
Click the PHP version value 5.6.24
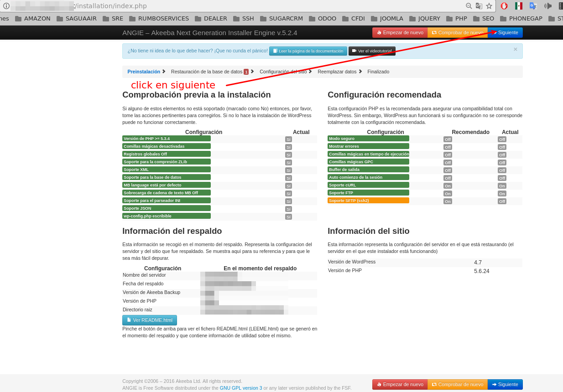coord(482,271)
